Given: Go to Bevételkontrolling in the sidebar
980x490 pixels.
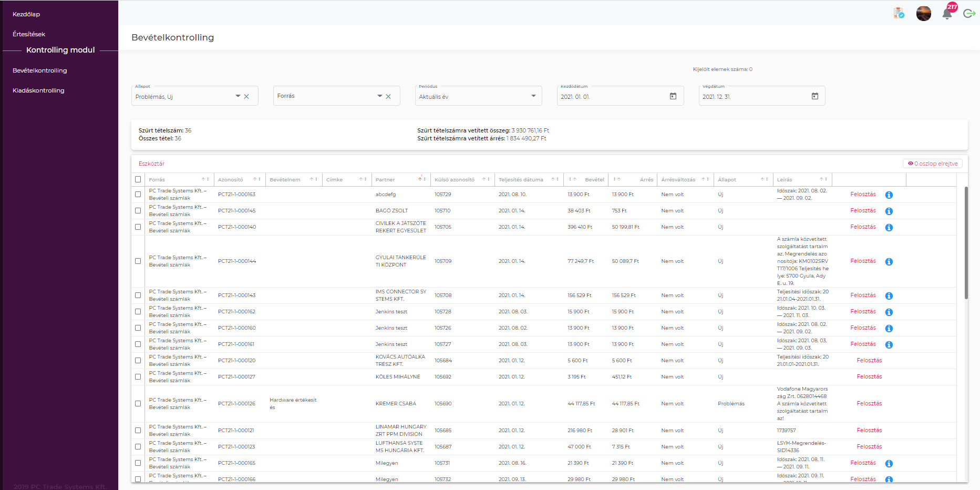Looking at the screenshot, I should 40,70.
